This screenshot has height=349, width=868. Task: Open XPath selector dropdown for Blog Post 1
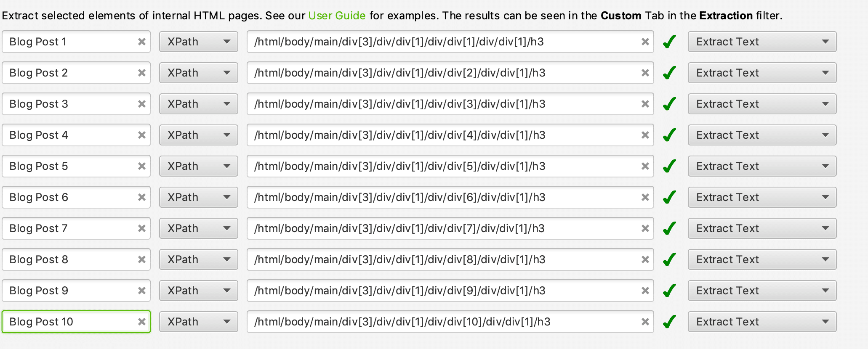(x=199, y=42)
